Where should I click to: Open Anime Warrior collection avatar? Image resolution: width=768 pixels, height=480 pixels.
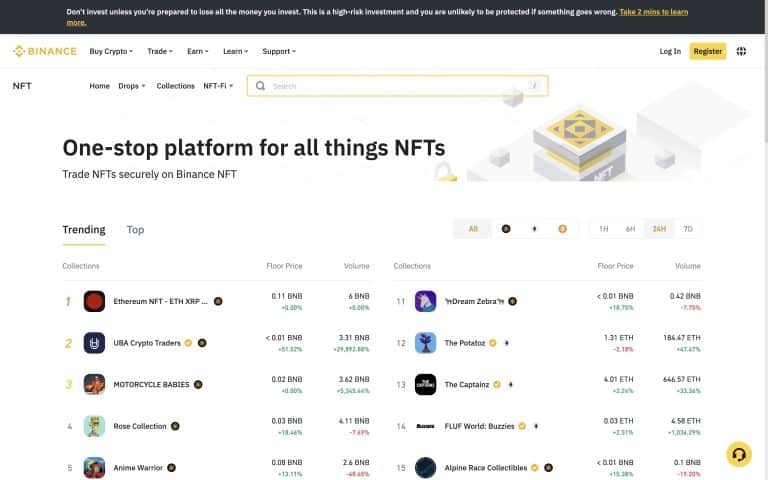(94, 468)
